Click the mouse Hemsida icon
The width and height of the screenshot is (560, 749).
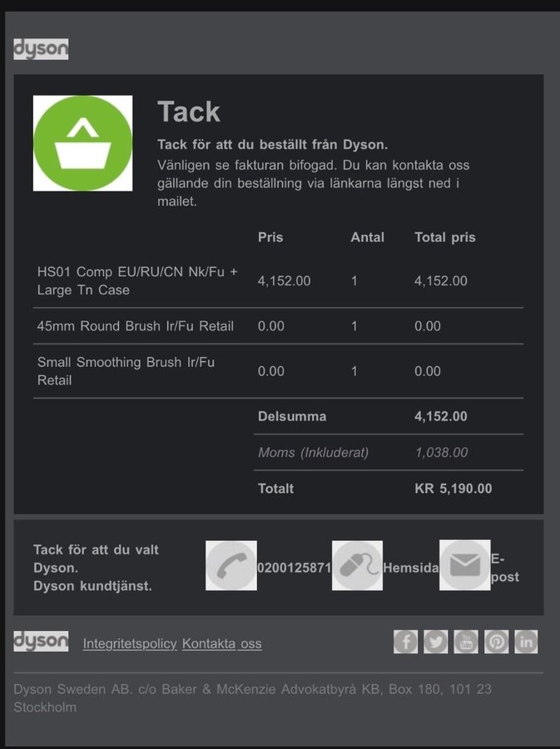[357, 566]
